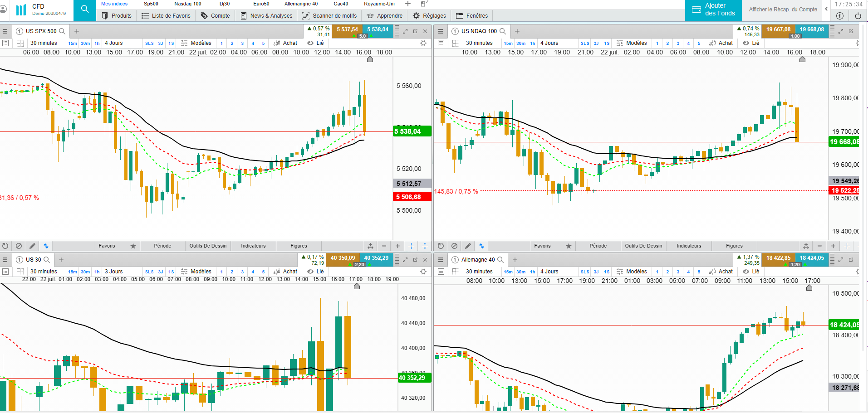Set Allemagne 40 chart range to 1S
Viewport: 868px width, 413px height.
[x=607, y=272]
